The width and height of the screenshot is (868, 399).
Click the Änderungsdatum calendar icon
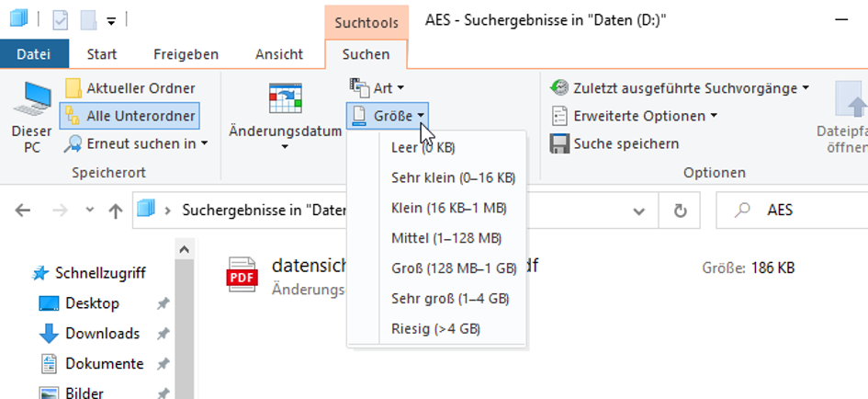285,97
